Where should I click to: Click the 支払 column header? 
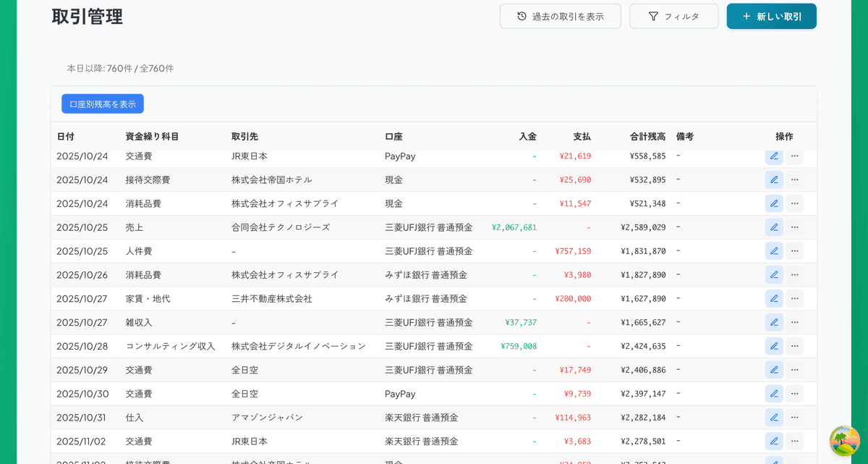point(582,136)
